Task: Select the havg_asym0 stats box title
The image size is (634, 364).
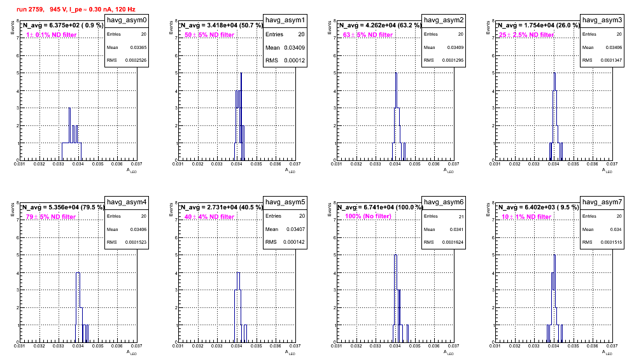Action: click(127, 20)
